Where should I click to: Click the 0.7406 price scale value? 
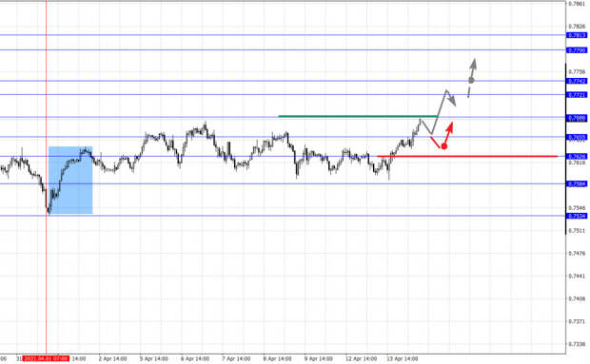point(577,298)
